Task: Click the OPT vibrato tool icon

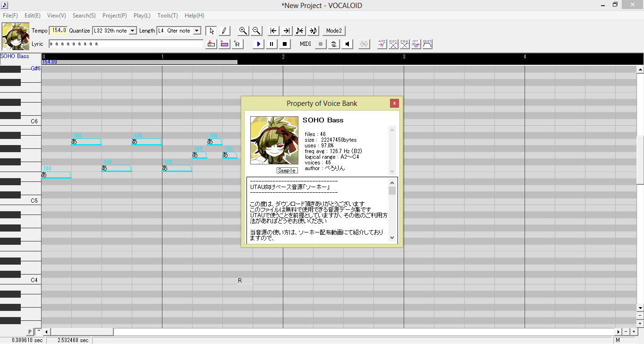Action: click(416, 44)
